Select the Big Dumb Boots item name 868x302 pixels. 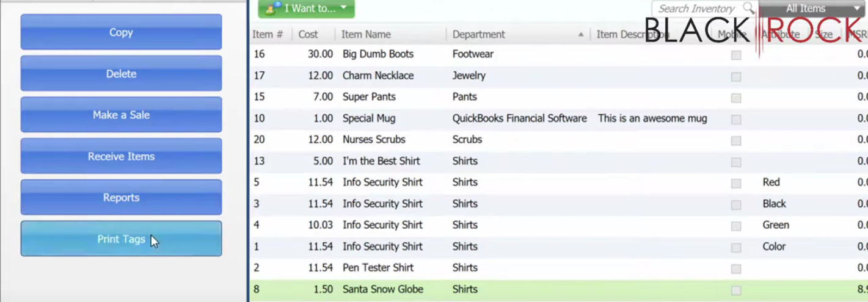tap(378, 54)
